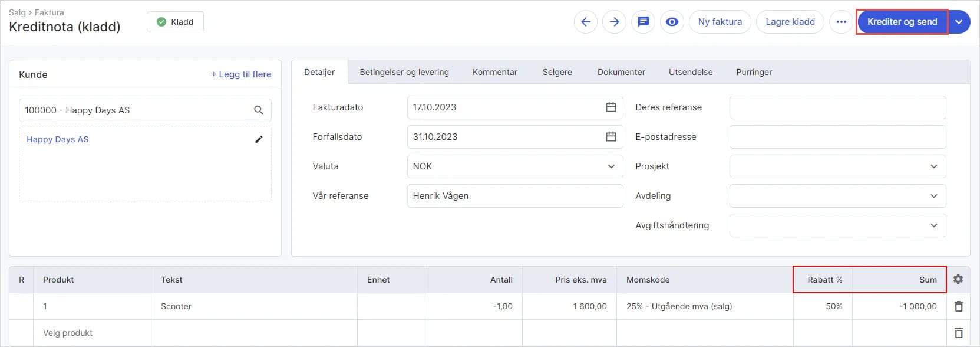Open the comment speech bubble icon

pos(643,22)
